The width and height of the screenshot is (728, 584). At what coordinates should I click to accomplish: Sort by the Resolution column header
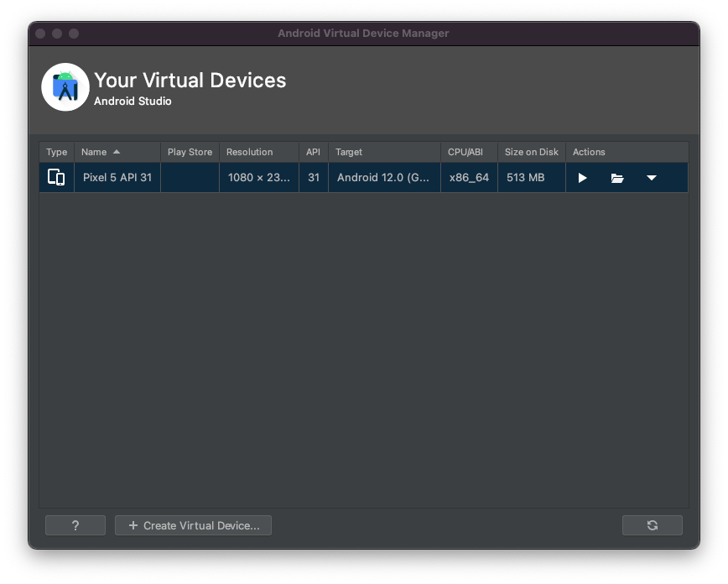[259, 152]
